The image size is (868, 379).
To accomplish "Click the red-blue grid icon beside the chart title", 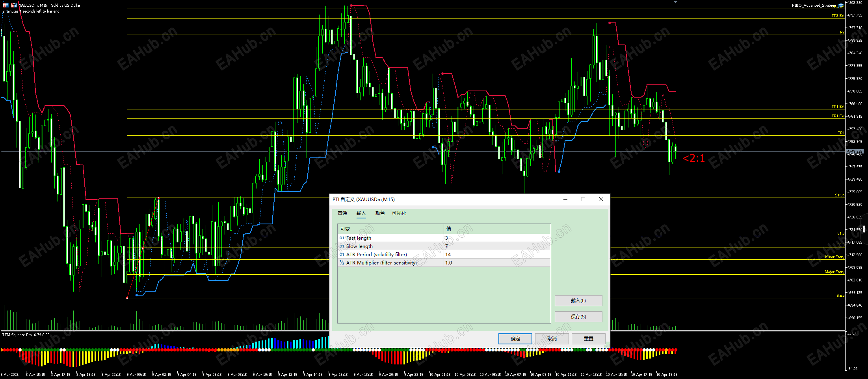I will tap(6, 5).
